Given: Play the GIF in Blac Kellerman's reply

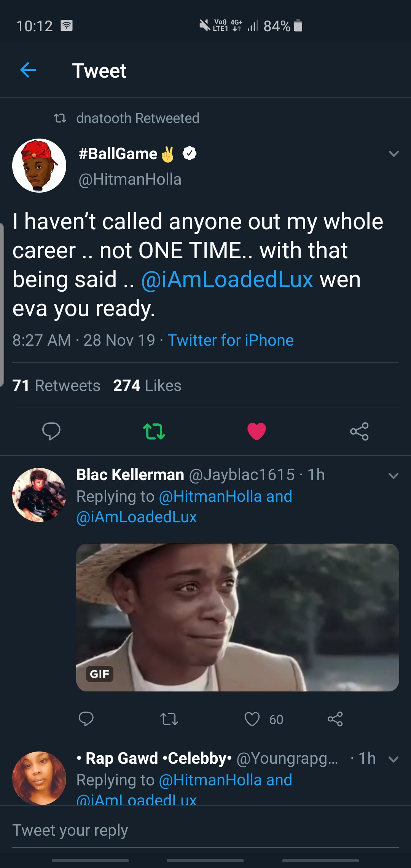Looking at the screenshot, I should pos(237,617).
